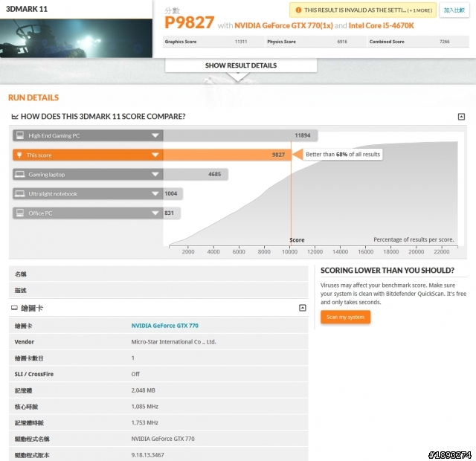Click the Ultralight notebook value 1004
This screenshot has width=476, height=461.
pyautogui.click(x=171, y=193)
